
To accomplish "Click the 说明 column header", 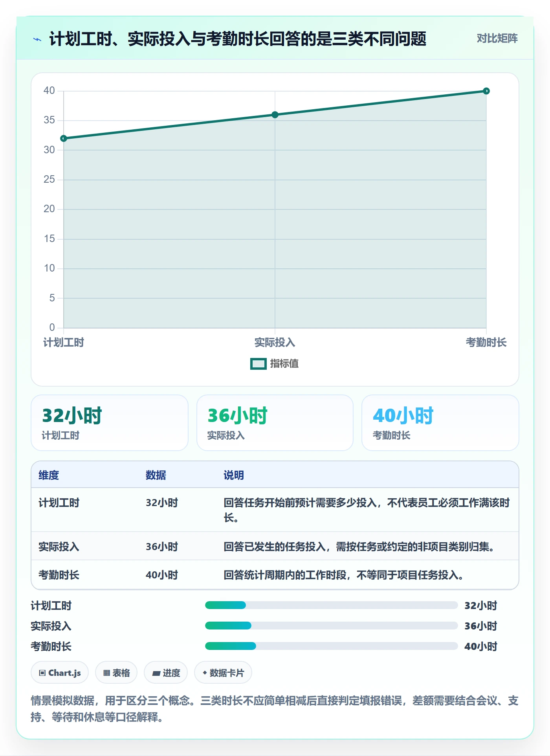I will tap(234, 475).
